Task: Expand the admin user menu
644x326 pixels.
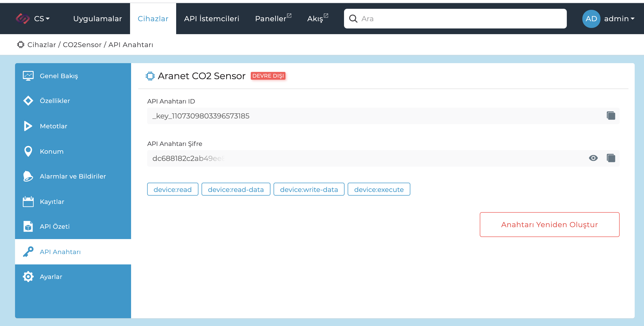Action: (619, 19)
